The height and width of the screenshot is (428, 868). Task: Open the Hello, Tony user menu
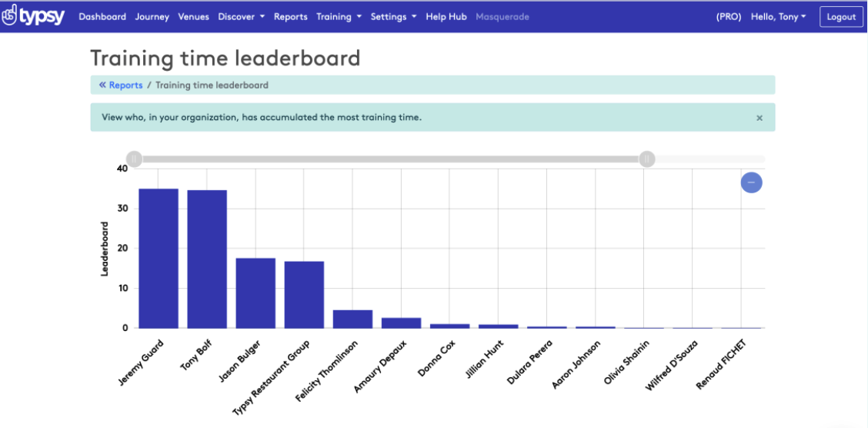tap(778, 17)
